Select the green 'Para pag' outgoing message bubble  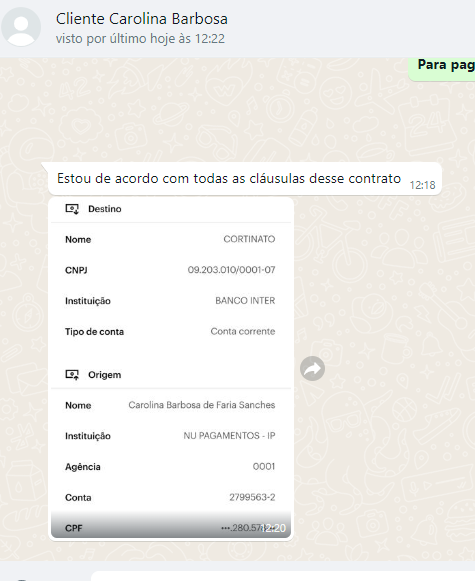[x=442, y=69]
